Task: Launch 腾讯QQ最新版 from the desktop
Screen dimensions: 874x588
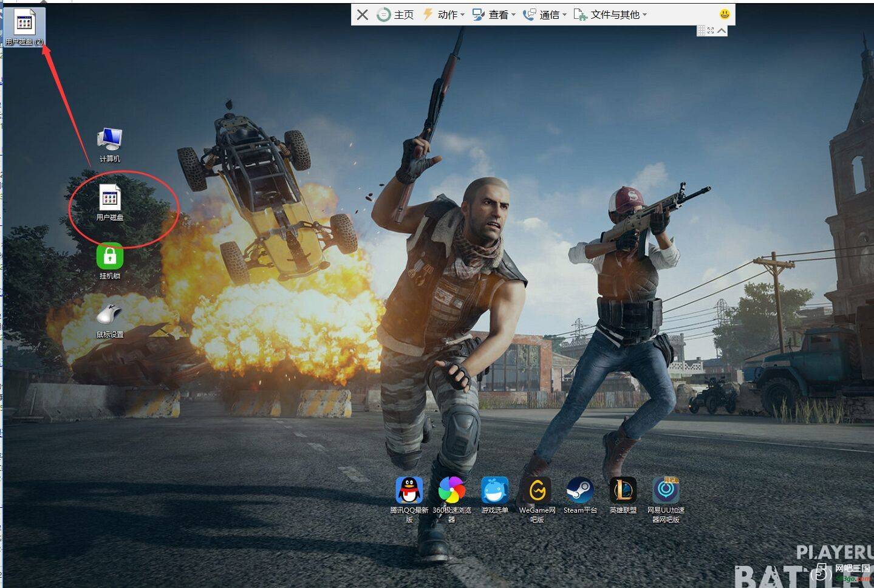Action: click(409, 499)
